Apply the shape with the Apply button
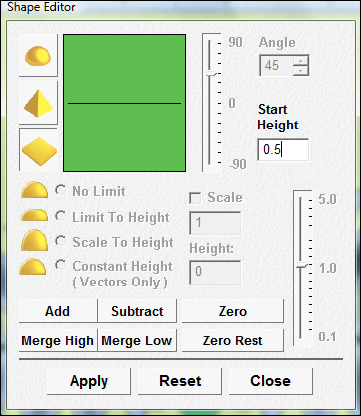The width and height of the screenshot is (361, 416). point(89,381)
